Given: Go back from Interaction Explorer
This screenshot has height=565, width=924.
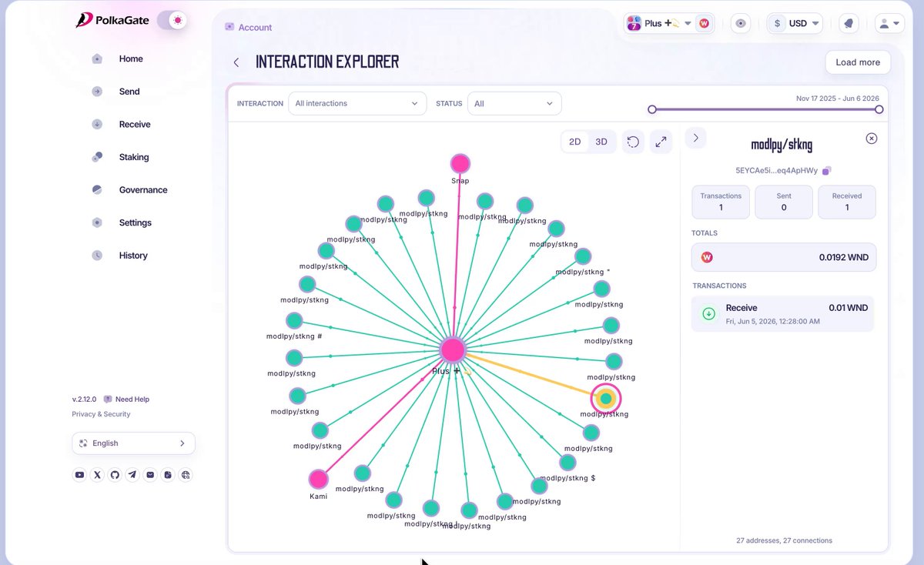Looking at the screenshot, I should click(236, 62).
